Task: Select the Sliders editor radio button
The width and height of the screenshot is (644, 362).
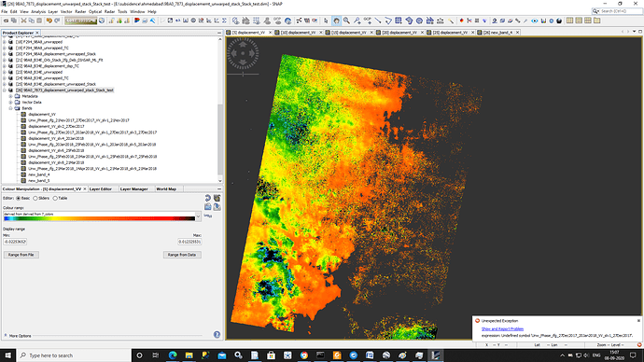Action: point(35,198)
